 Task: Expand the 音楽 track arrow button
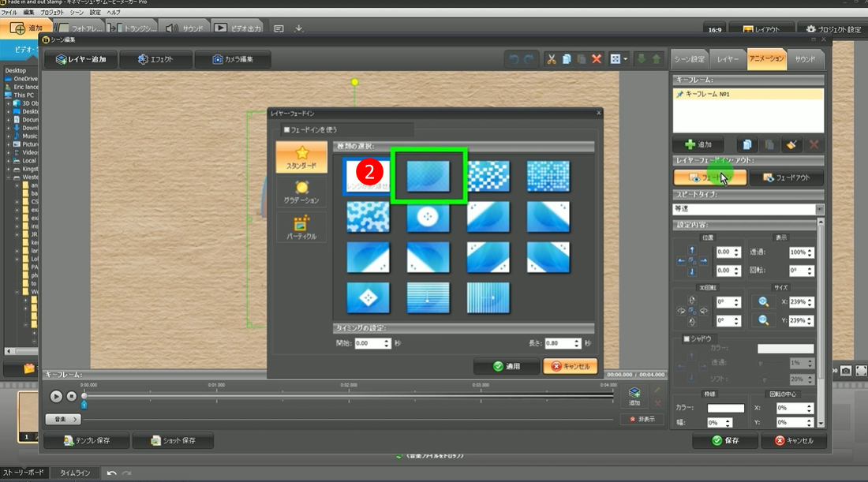(x=63, y=419)
